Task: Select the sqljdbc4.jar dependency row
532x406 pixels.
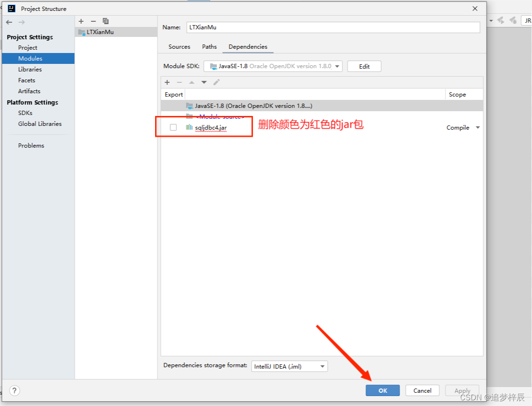Action: point(322,127)
